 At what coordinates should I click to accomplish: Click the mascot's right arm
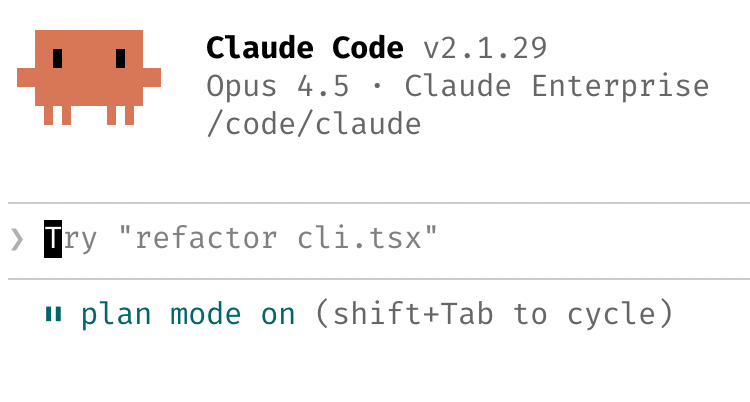click(x=152, y=78)
